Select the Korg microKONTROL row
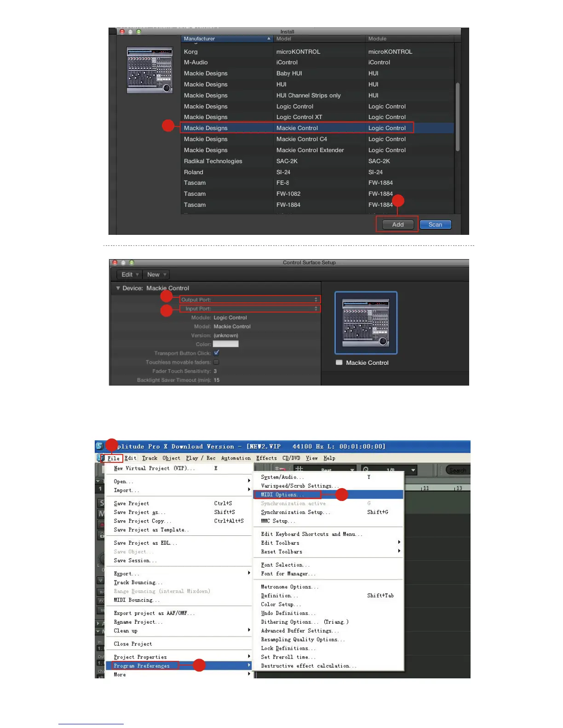This screenshot has width=563, height=728. pos(317,52)
